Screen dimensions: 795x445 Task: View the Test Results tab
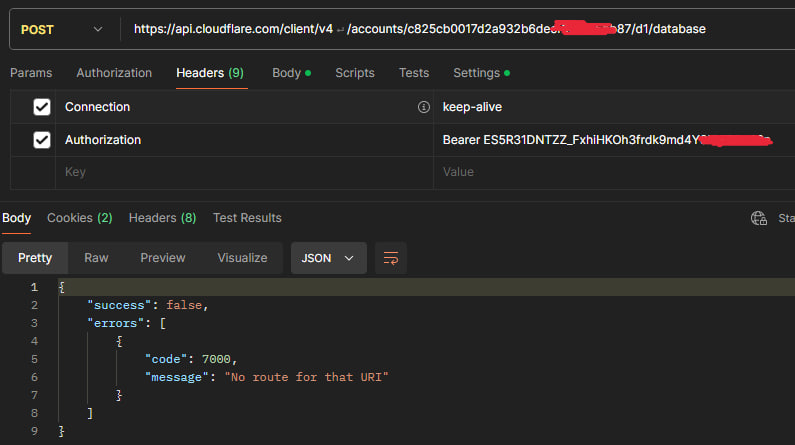(247, 218)
